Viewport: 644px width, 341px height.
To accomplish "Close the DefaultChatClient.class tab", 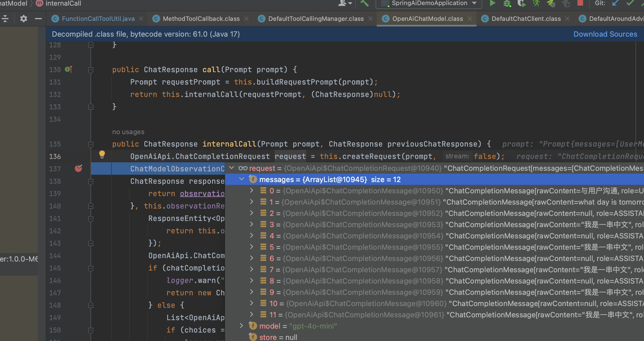I will point(567,19).
